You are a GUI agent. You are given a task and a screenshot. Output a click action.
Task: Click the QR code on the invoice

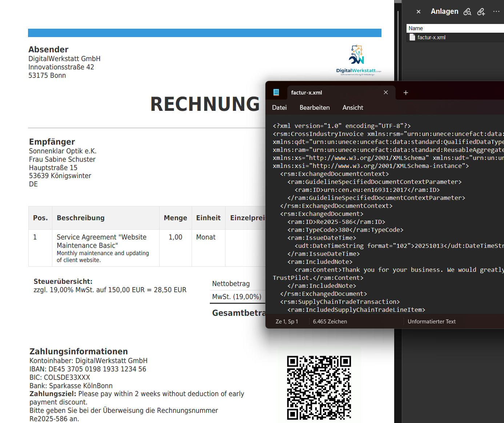pyautogui.click(x=319, y=388)
